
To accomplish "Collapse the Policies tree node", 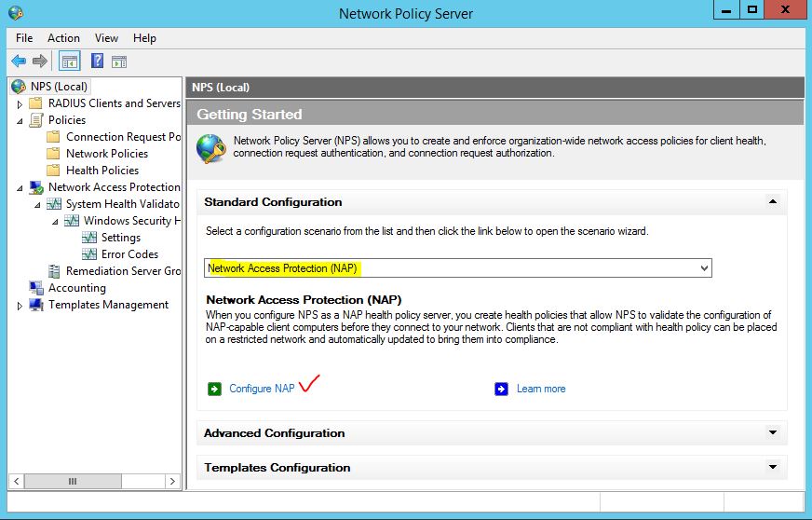I will coord(20,121).
